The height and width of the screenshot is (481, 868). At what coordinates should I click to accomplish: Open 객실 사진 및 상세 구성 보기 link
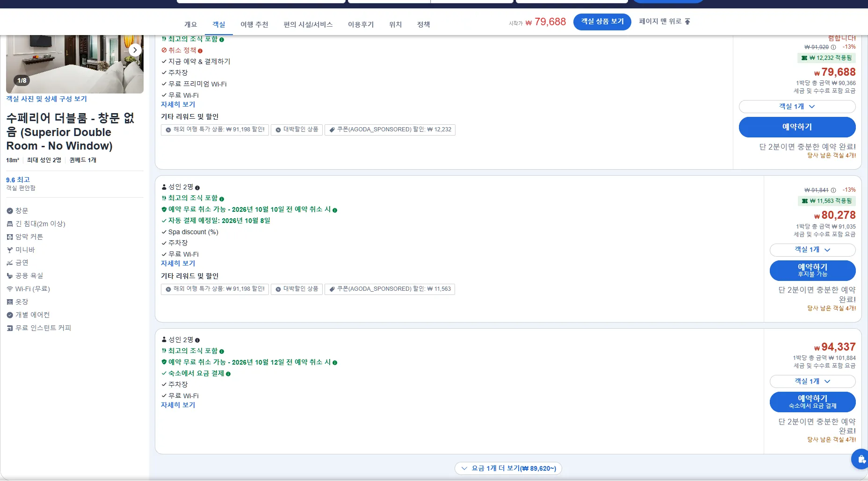(46, 99)
